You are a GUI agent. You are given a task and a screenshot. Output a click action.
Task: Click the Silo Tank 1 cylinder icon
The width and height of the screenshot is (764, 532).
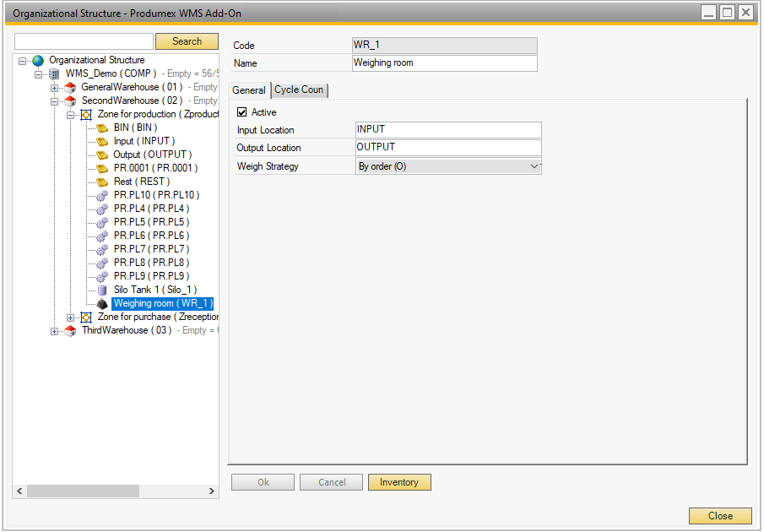click(x=102, y=290)
